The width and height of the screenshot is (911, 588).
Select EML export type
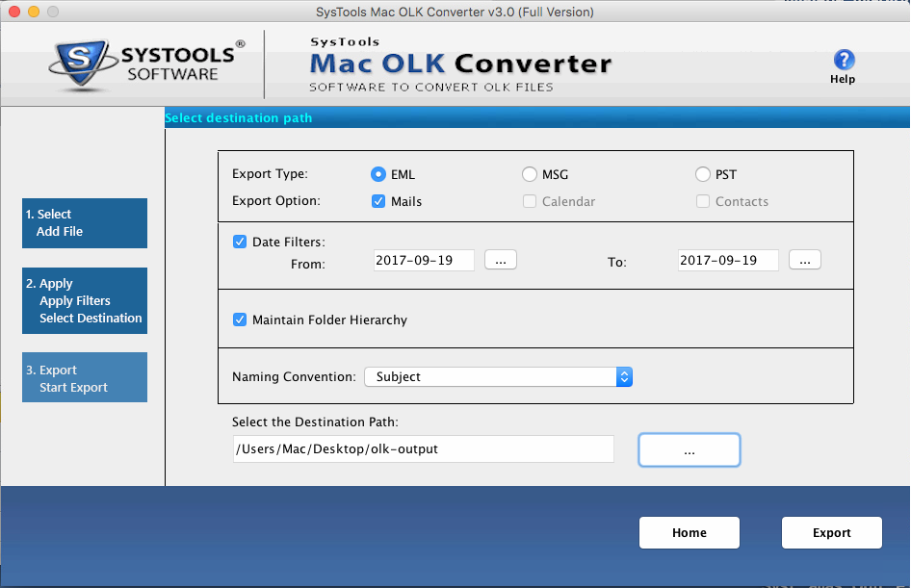pos(378,174)
